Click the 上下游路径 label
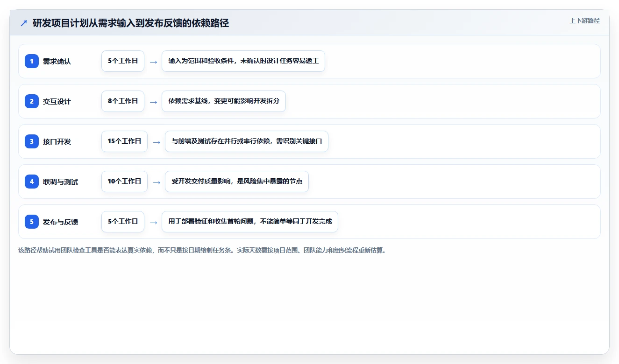 (x=584, y=21)
